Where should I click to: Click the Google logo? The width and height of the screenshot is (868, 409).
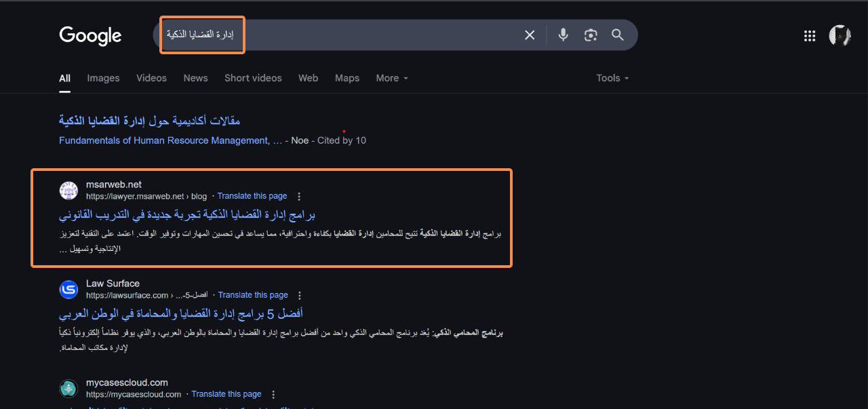click(90, 36)
